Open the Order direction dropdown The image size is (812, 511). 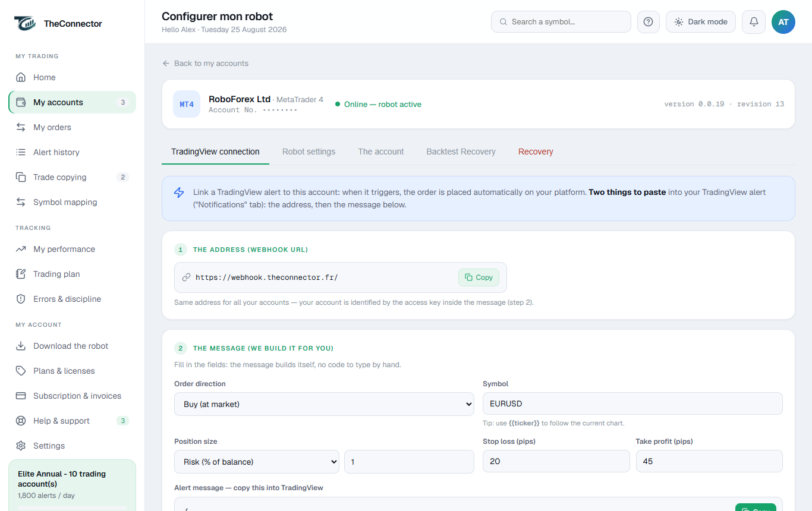[x=324, y=404]
